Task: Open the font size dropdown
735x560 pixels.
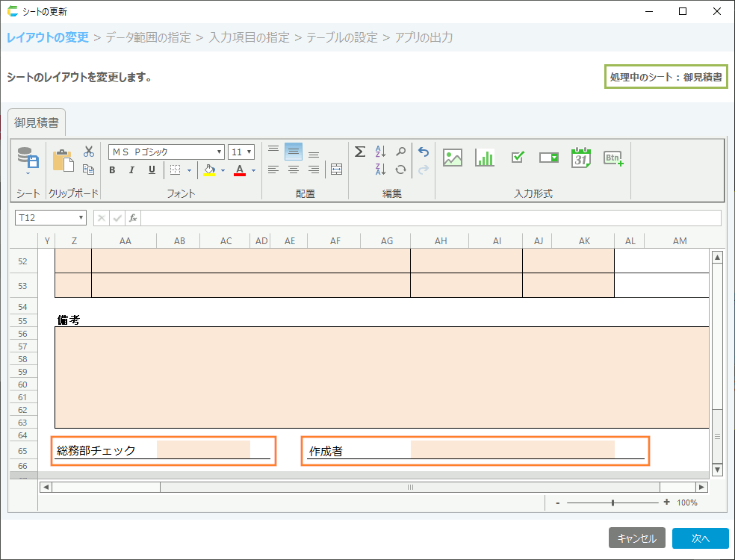Action: pyautogui.click(x=241, y=152)
